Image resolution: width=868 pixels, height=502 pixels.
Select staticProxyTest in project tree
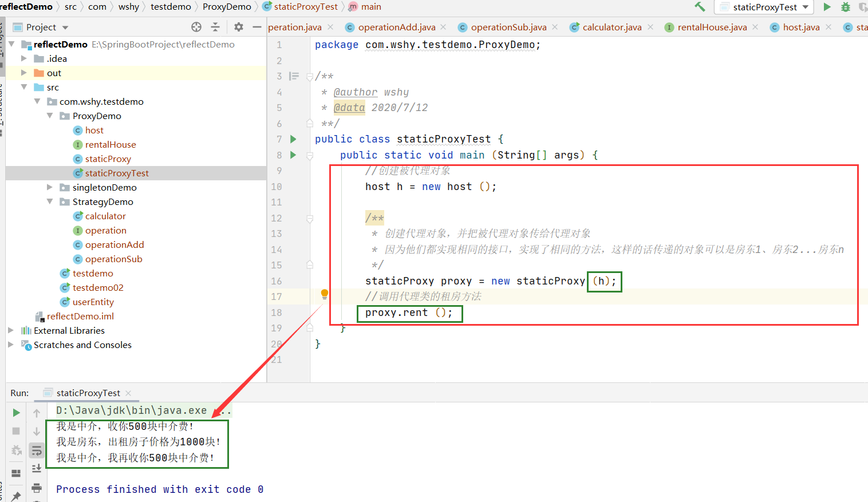(117, 173)
